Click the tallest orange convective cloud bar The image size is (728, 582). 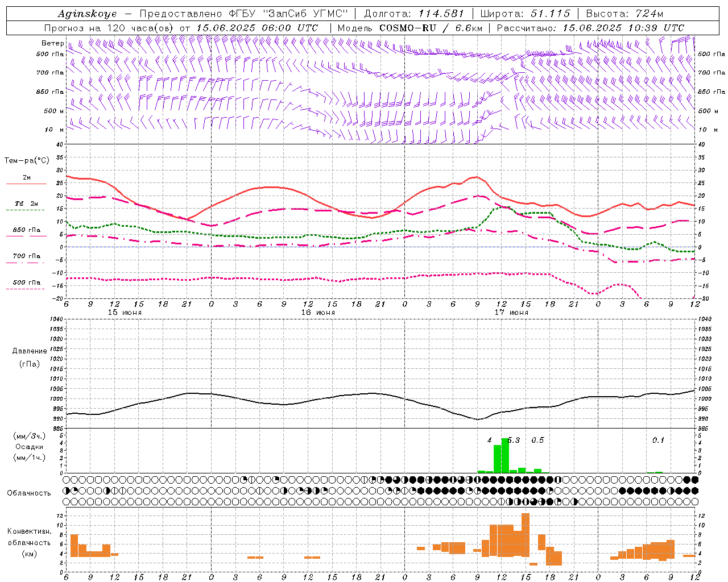point(525,535)
